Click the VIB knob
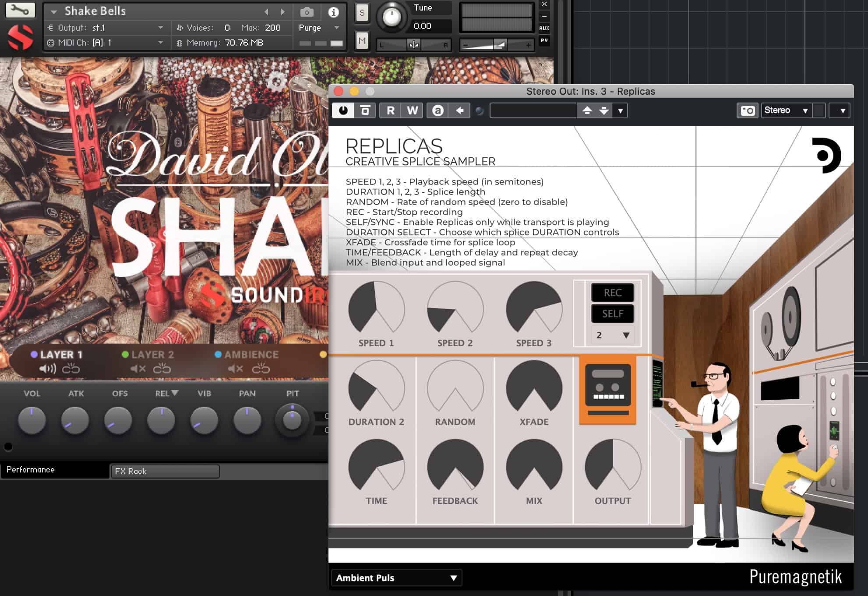Screen dimensions: 868x596 pos(204,420)
